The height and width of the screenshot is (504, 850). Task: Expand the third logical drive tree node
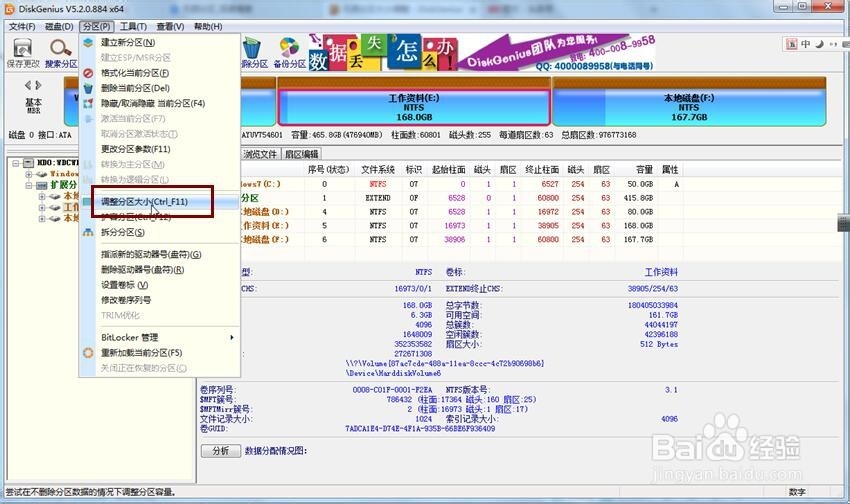pyautogui.click(x=42, y=218)
